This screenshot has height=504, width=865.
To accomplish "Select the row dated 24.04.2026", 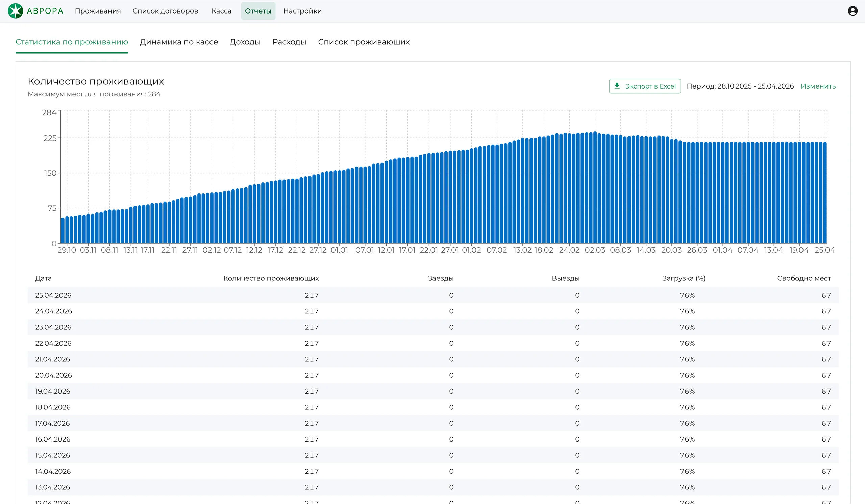I will [x=433, y=311].
